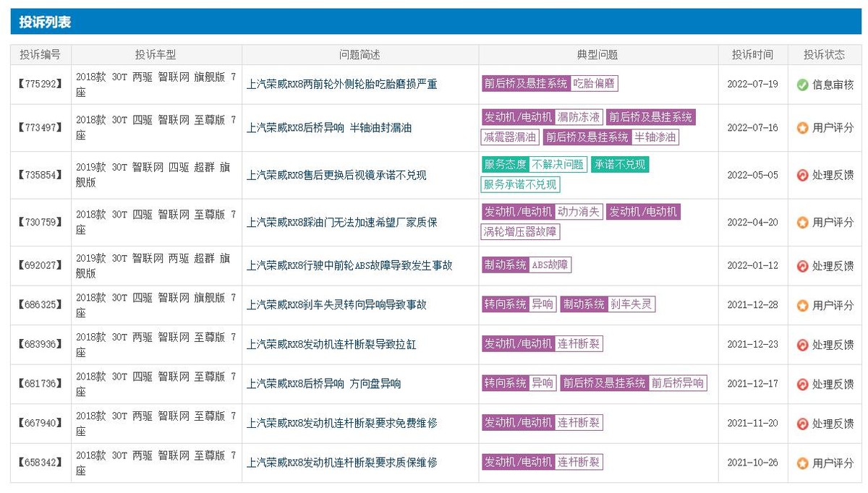Click 连杆断裂 tag in row 667940
Image resolution: width=868 pixels, height=493 pixels.
click(579, 423)
